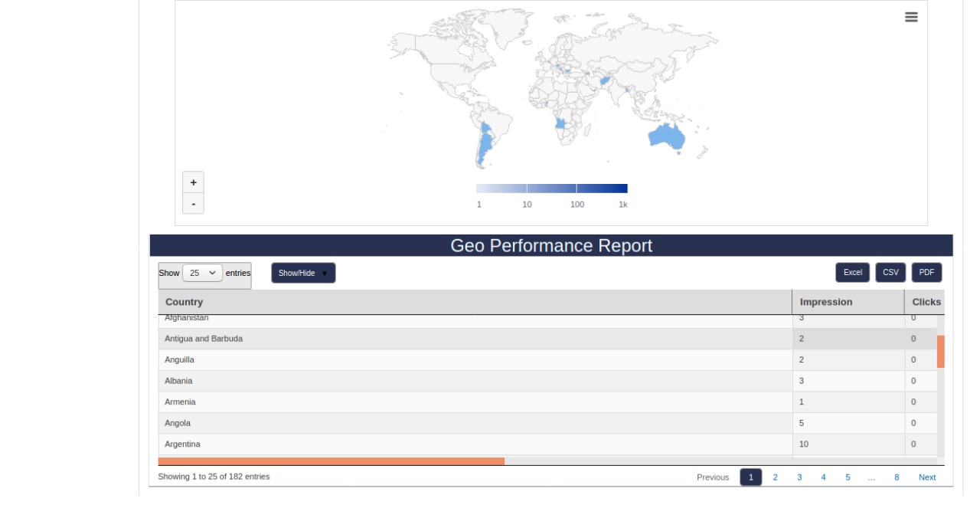Click Australia on the world map
This screenshot has height=505, width=980.
pyautogui.click(x=665, y=137)
